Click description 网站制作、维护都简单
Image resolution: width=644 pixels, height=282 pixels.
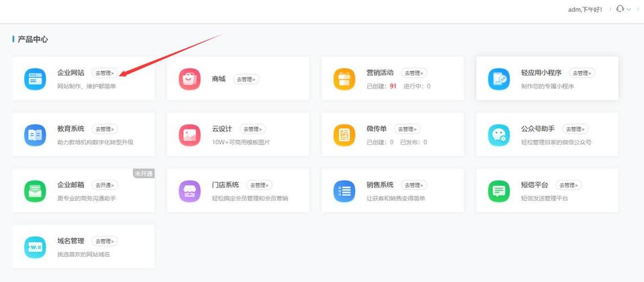87,86
